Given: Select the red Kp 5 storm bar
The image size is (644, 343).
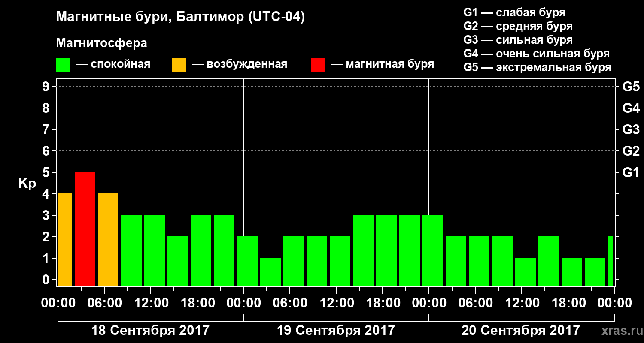Looking at the screenshot, I should [x=85, y=229].
